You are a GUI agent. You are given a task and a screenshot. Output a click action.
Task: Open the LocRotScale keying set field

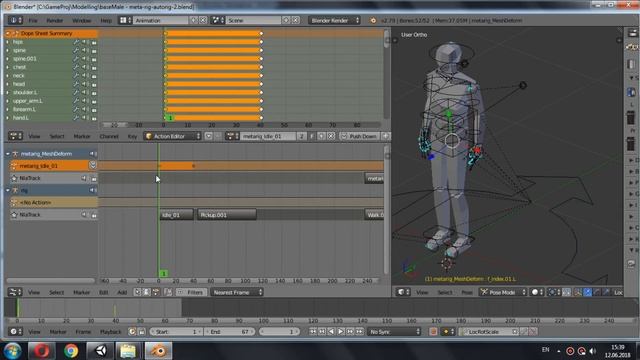click(489, 332)
